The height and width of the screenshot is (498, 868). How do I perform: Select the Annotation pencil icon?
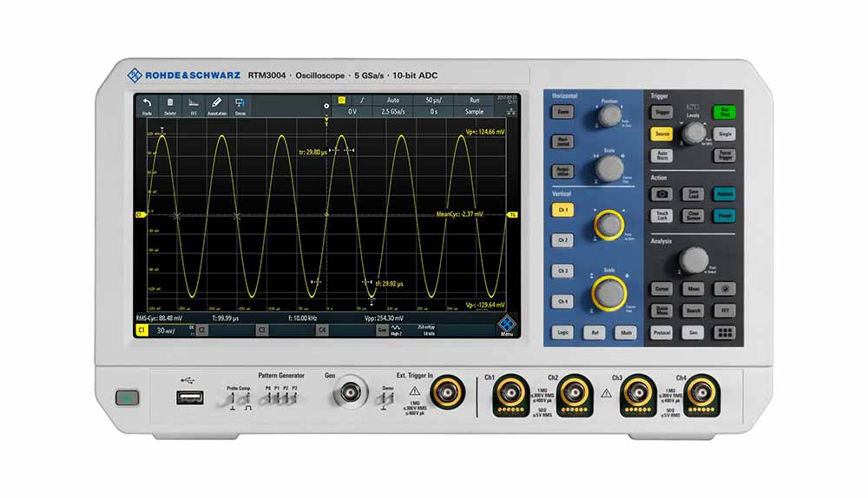point(216,105)
